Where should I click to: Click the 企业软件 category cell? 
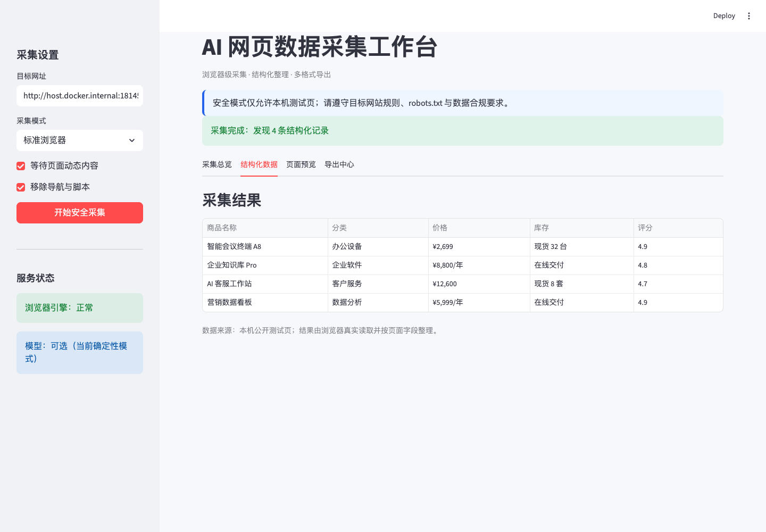click(378, 265)
